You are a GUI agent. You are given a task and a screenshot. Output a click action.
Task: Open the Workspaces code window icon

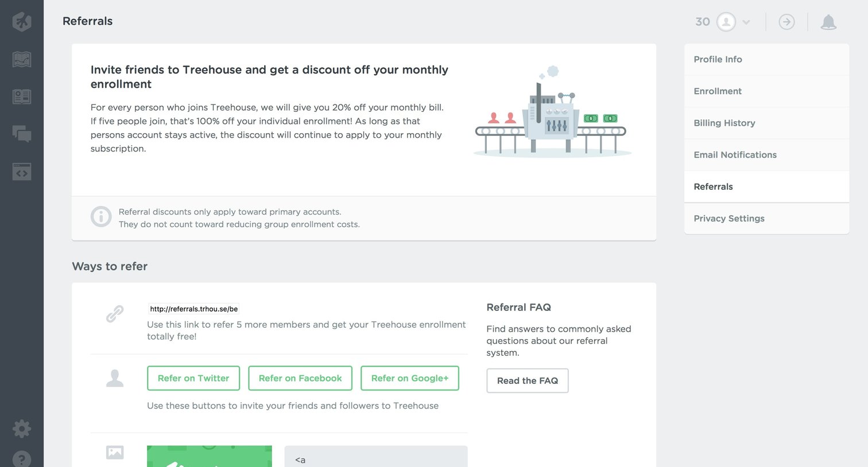22,171
